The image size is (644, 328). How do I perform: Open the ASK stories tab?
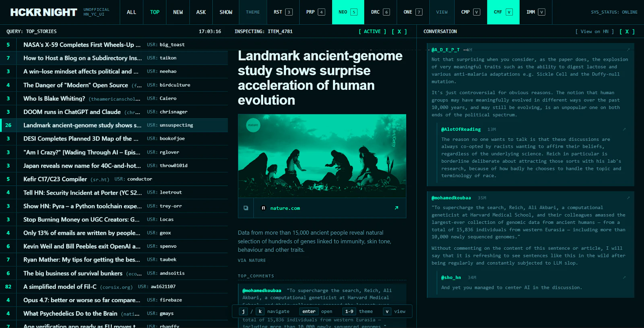[x=201, y=12]
